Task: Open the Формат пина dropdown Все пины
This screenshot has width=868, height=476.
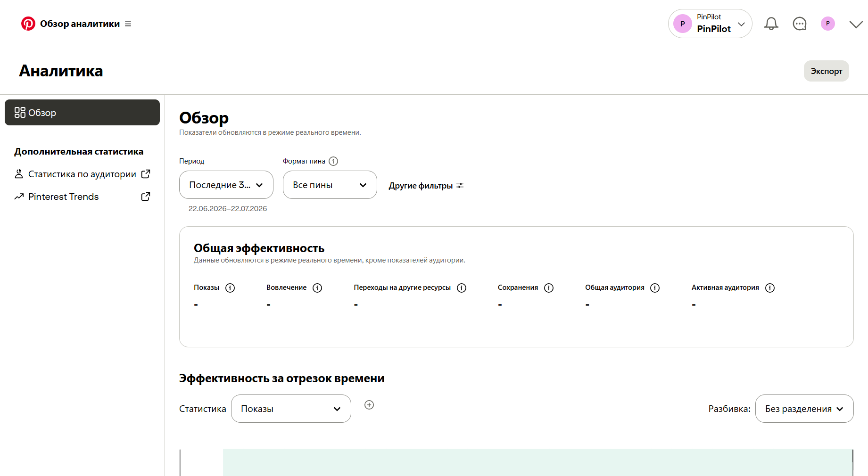Action: point(330,185)
